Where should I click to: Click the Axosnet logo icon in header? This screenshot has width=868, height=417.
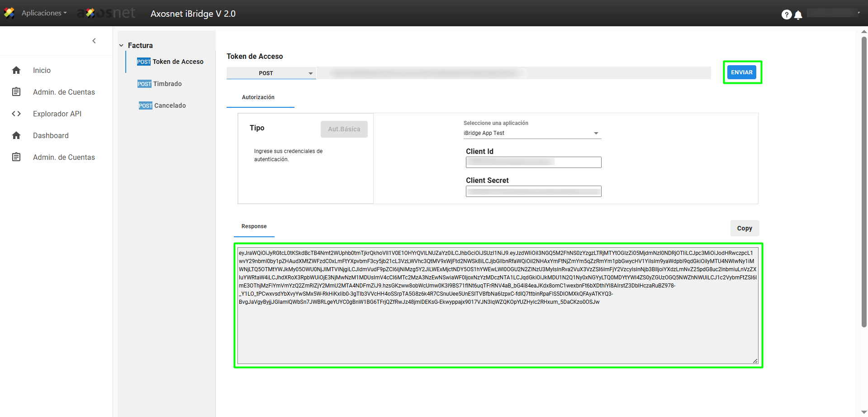(x=9, y=13)
